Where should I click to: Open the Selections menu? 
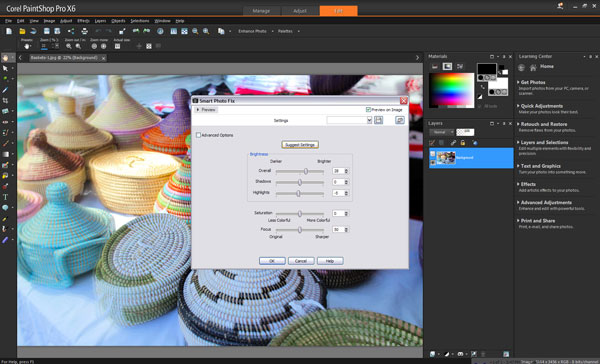pyautogui.click(x=140, y=21)
